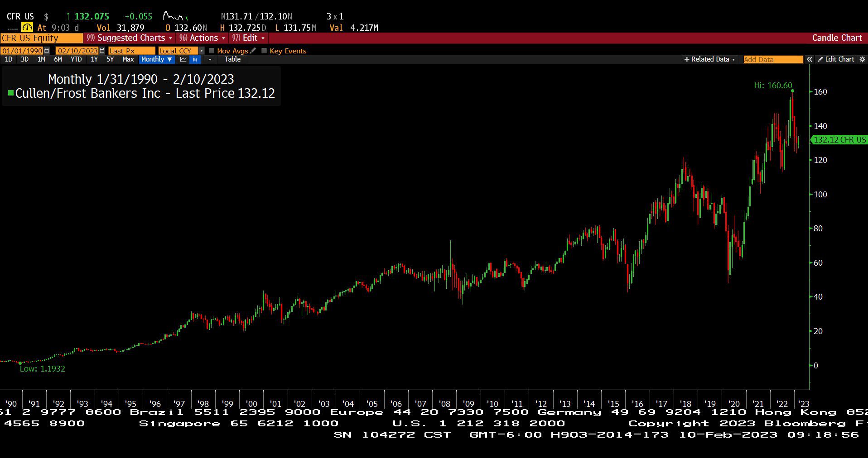Enable the Key Events checkbox
Image resolution: width=868 pixels, height=458 pixels.
coord(264,51)
